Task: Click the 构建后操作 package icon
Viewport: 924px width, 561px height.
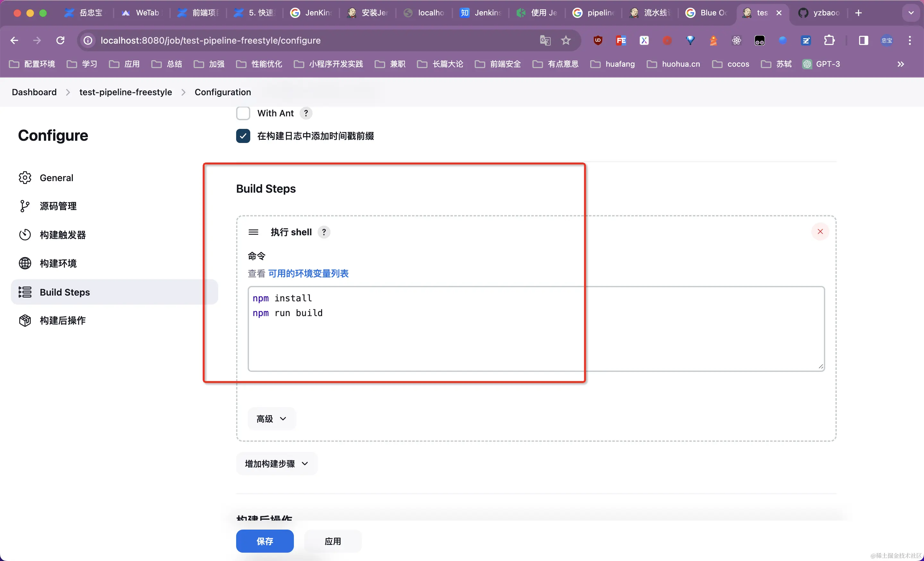Action: click(x=25, y=320)
